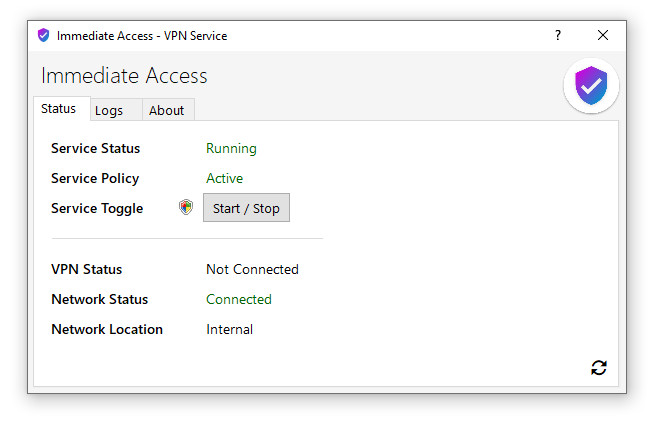660x424 pixels.
Task: Click the large shield checkmark logo
Action: [591, 87]
